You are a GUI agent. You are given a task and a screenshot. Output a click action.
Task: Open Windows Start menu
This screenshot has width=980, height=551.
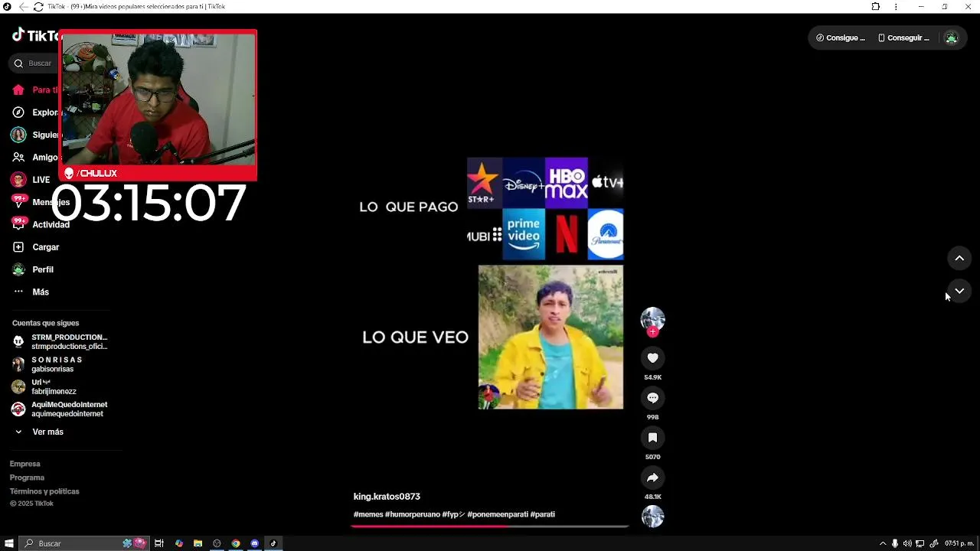9,543
